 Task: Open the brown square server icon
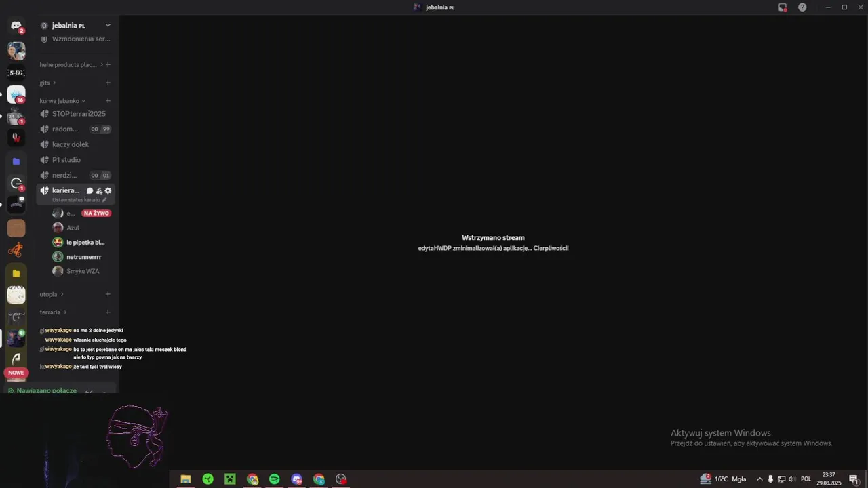click(16, 228)
